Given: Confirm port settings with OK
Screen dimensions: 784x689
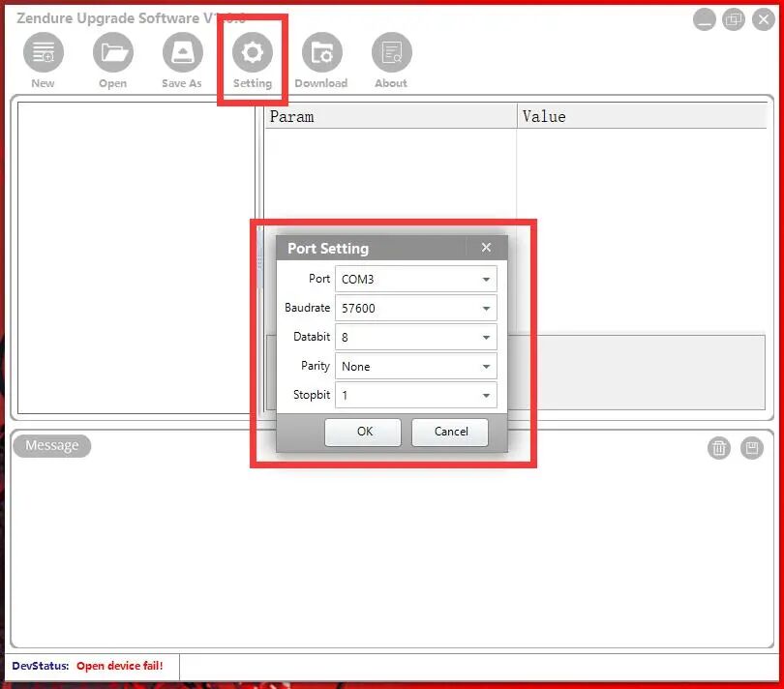Looking at the screenshot, I should 363,432.
